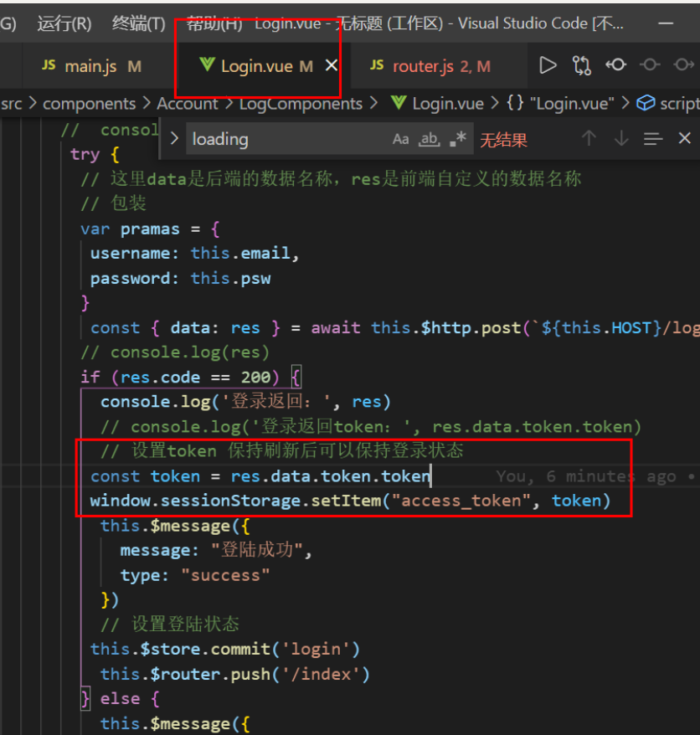Click the components breadcrumb
The width and height of the screenshot is (700, 735).
coord(89,104)
